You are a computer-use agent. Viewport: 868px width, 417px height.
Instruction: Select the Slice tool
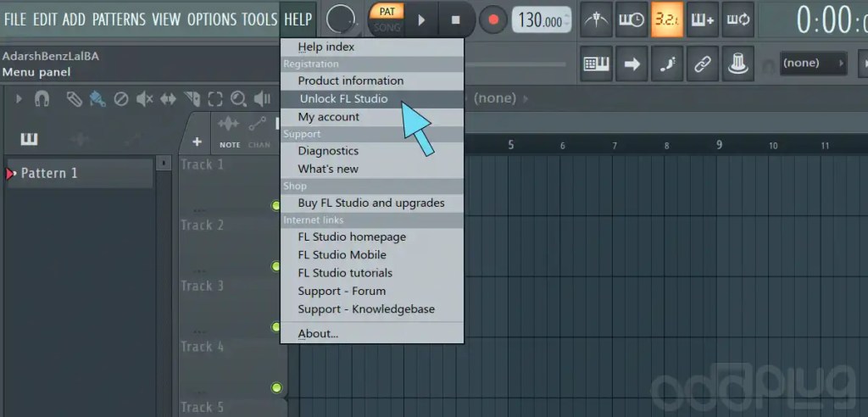point(192,99)
